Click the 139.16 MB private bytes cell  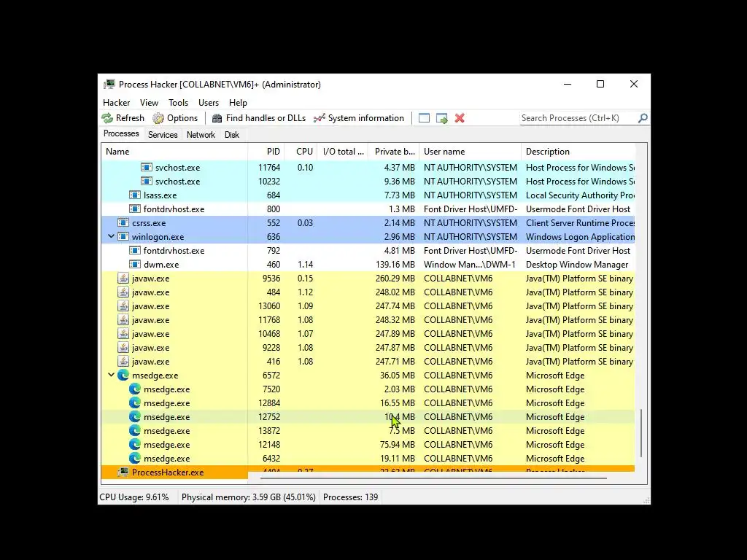coord(395,264)
